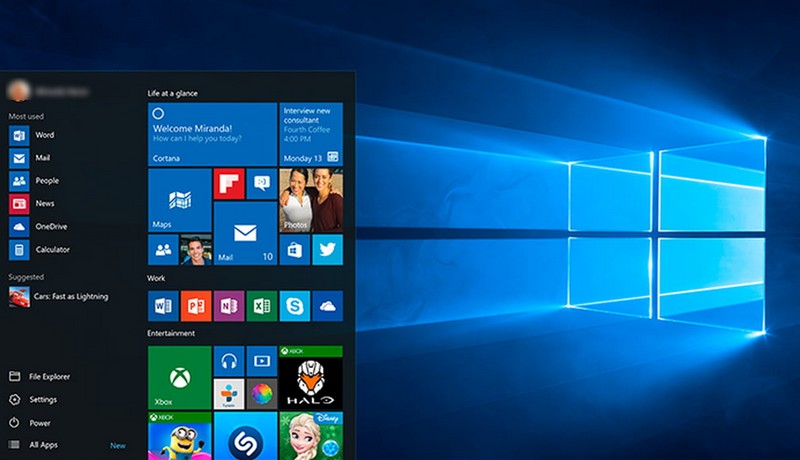Click the Work group header

click(x=156, y=278)
